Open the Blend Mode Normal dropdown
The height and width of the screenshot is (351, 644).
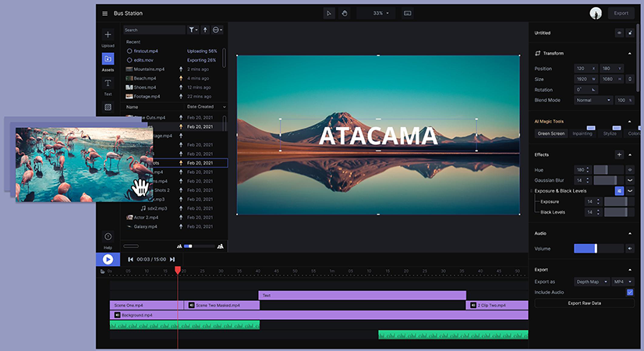coord(593,101)
